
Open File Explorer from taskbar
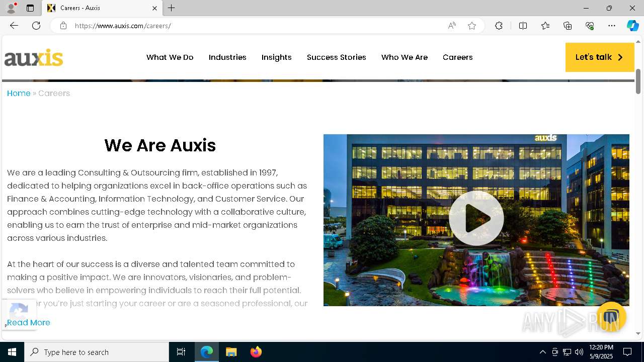click(231, 352)
